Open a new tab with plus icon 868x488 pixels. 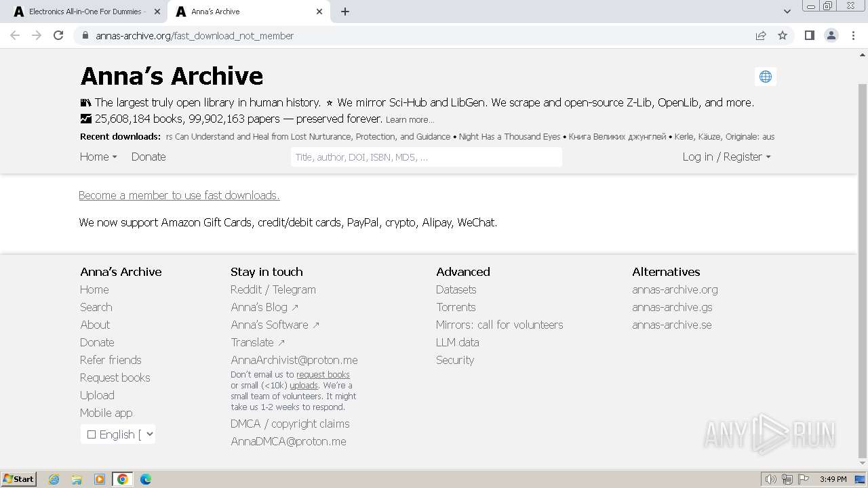(x=345, y=12)
